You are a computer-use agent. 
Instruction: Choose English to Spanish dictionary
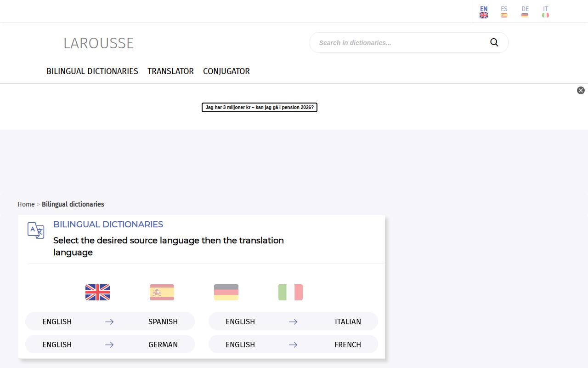click(110, 322)
